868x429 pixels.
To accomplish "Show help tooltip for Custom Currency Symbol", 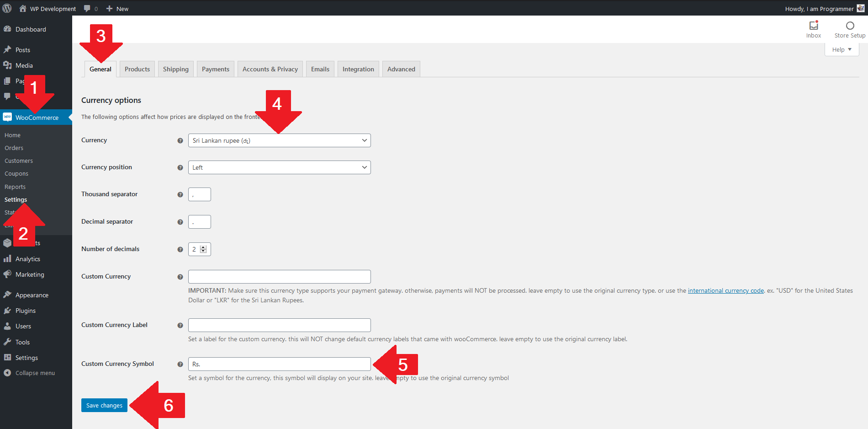I will [180, 364].
